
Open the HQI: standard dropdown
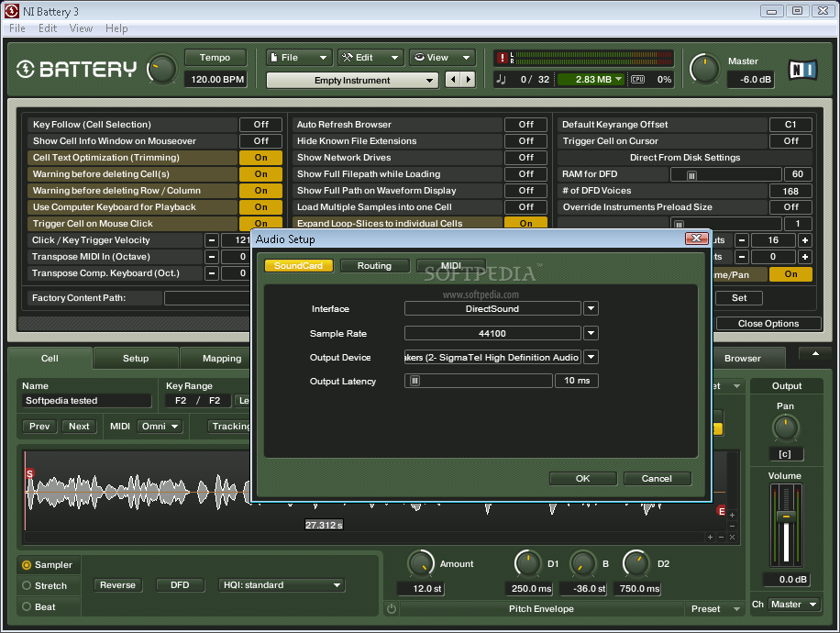coord(282,585)
